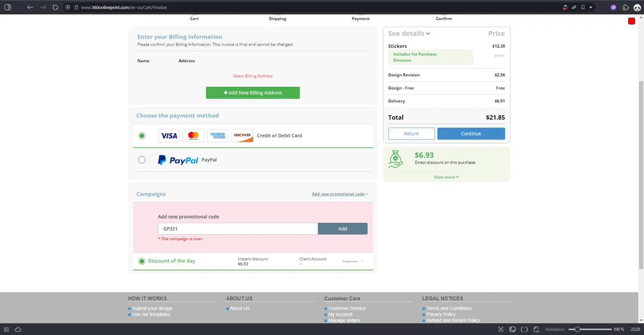Open Use our templates footer link
Viewport: 644px width, 335px height.
click(x=151, y=314)
